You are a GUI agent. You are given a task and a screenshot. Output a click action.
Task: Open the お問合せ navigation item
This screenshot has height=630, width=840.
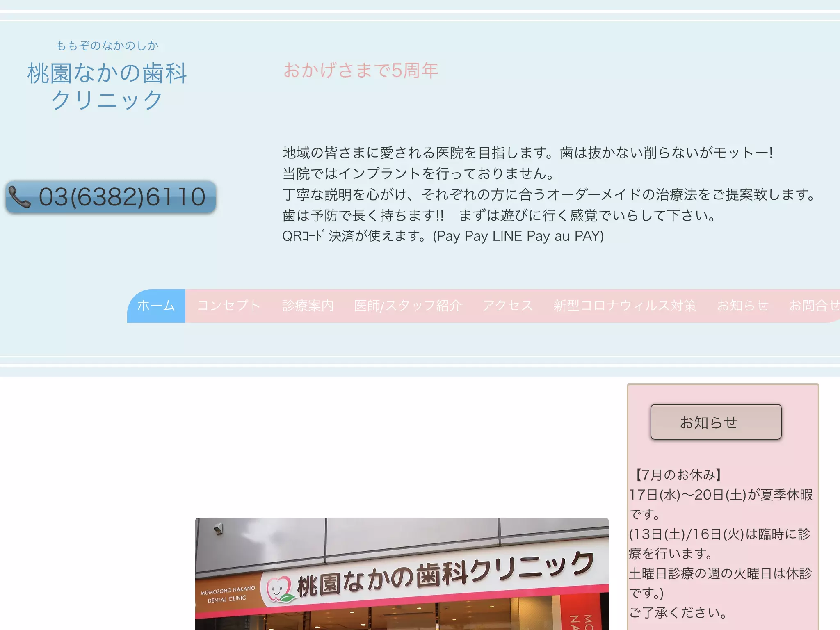[x=814, y=306]
